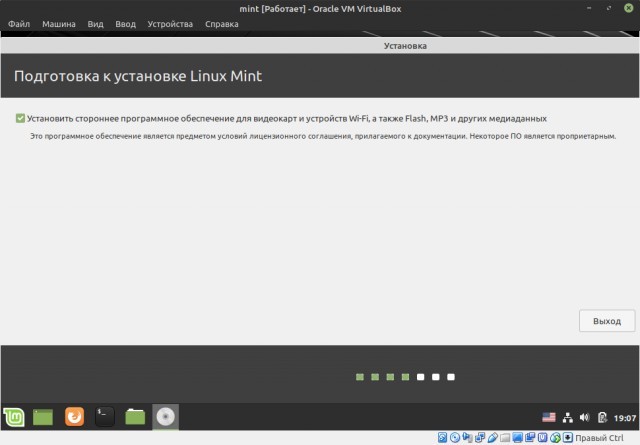
Task: Click the 19:07 clock in panel
Action: pyautogui.click(x=624, y=418)
